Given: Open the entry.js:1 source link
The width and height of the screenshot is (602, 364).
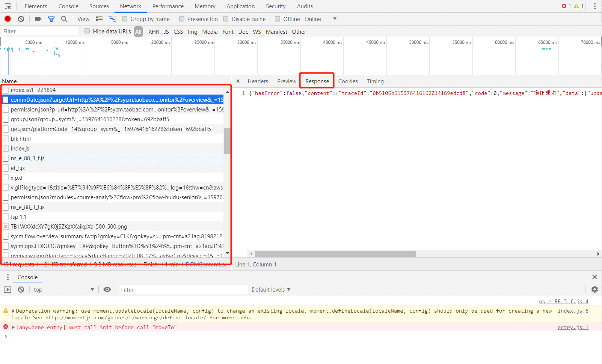Looking at the screenshot, I should click(573, 327).
